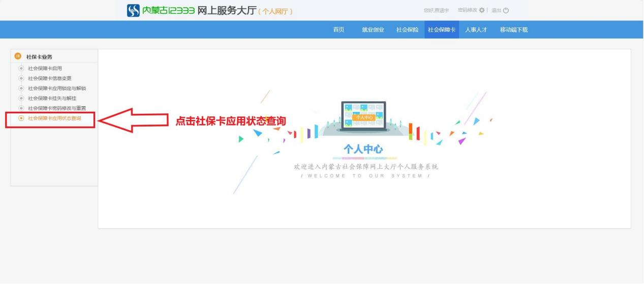Collapse the 社保卡业务 sidebar header
The height and width of the screenshot is (284, 644).
39,57
